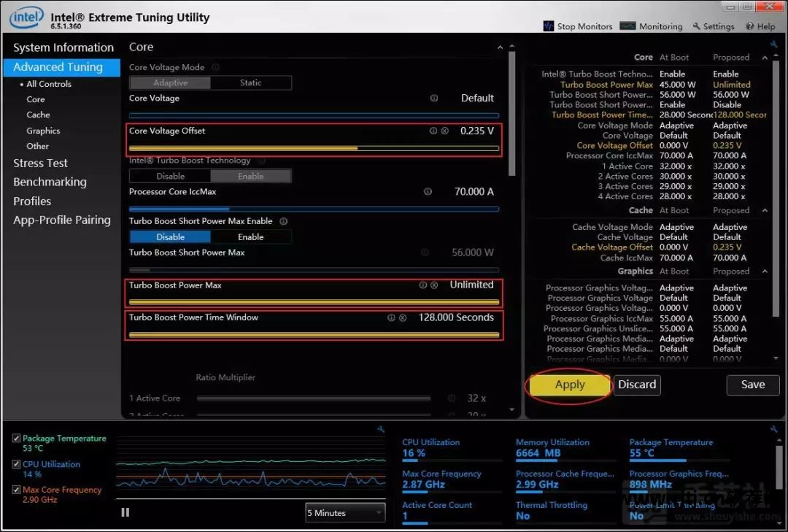Click the Monitoring graph icon
The height and width of the screenshot is (532, 788).
(x=627, y=26)
